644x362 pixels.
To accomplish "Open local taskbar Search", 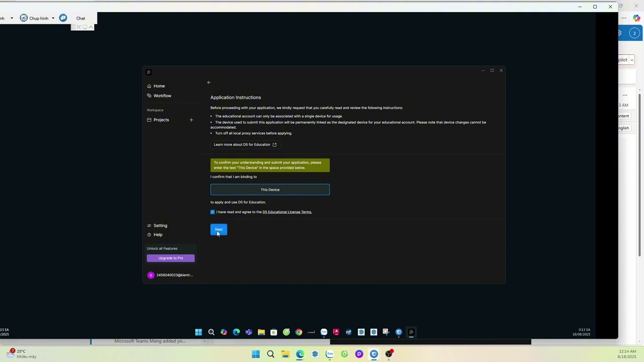I will tap(271, 354).
